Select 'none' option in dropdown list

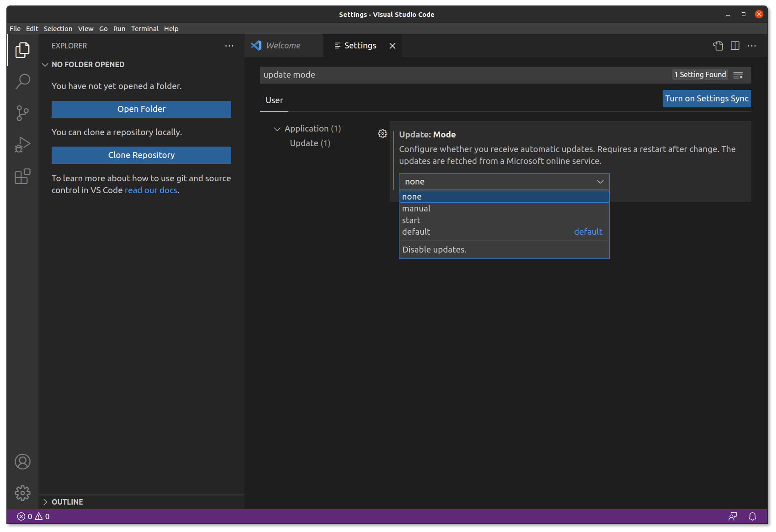click(504, 197)
